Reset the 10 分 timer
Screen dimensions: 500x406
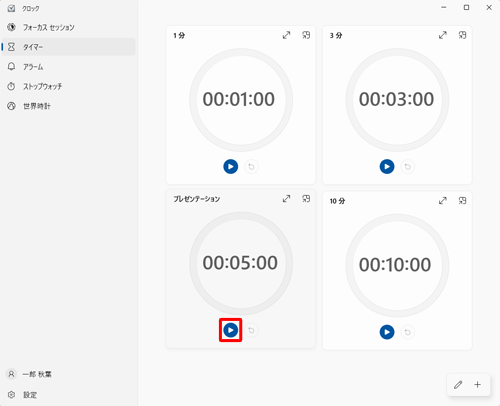tap(407, 332)
